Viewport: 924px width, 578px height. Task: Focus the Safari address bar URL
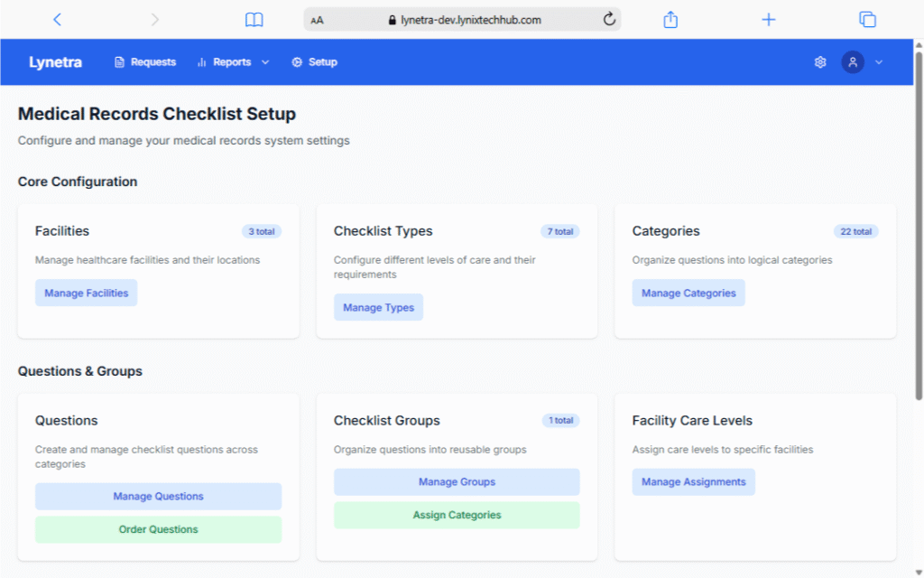pos(471,20)
